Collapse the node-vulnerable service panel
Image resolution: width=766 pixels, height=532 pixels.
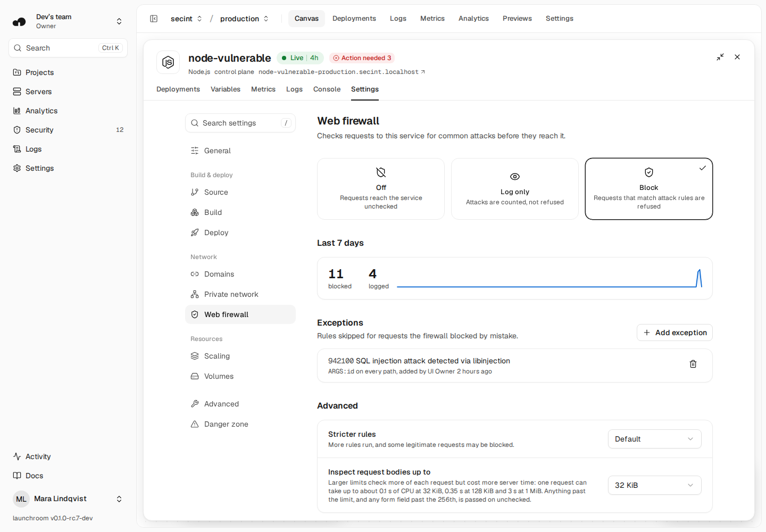(720, 57)
